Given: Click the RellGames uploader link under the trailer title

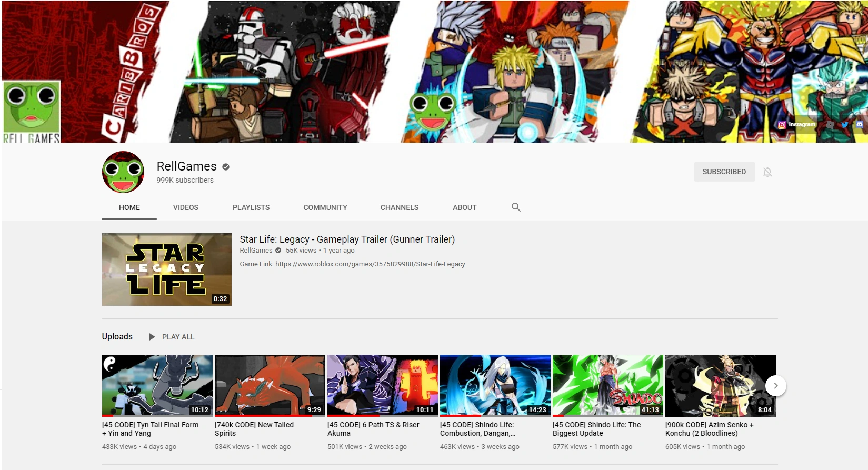Looking at the screenshot, I should pos(256,251).
